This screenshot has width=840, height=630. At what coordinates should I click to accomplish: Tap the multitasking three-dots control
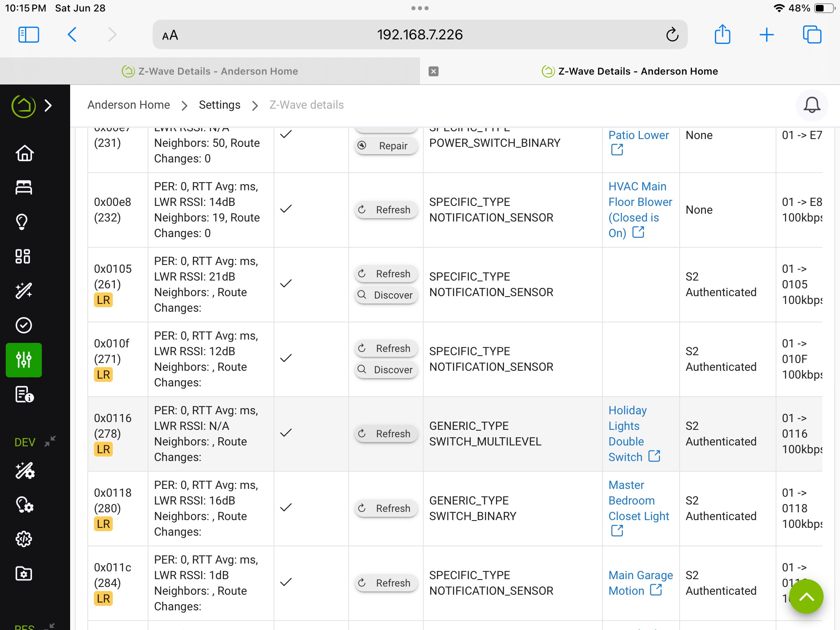[x=420, y=8]
